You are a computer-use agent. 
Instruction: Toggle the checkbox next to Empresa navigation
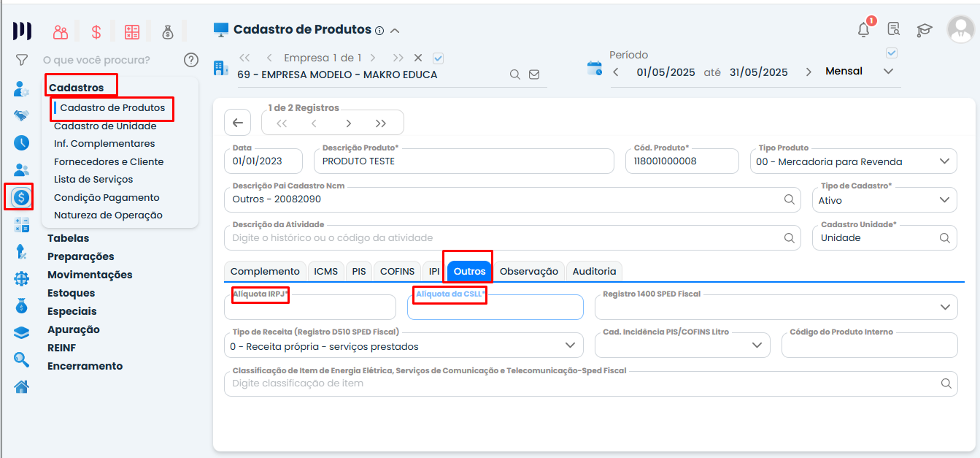tap(439, 58)
